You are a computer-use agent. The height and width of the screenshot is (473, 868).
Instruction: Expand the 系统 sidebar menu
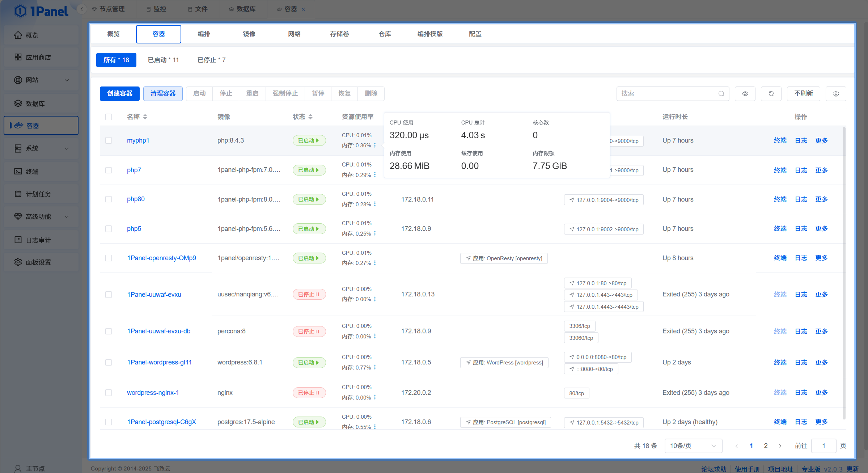pyautogui.click(x=41, y=148)
